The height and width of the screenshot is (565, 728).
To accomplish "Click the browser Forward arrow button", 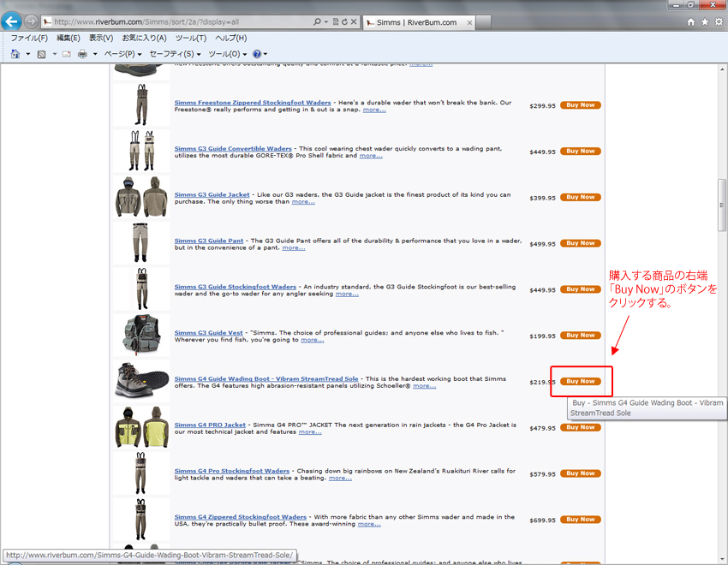I will coord(31,21).
